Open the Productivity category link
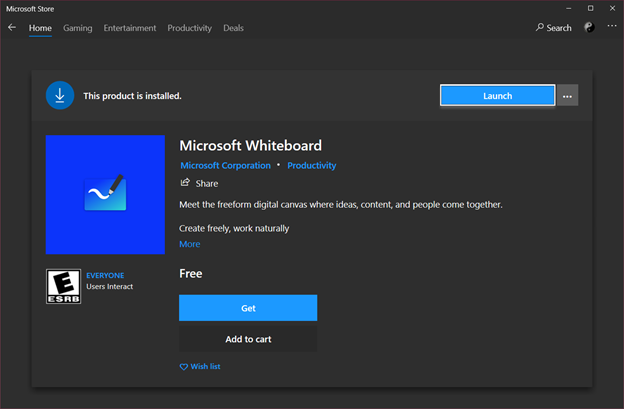Screen dimensions: 624x409 pyautogui.click(x=312, y=166)
